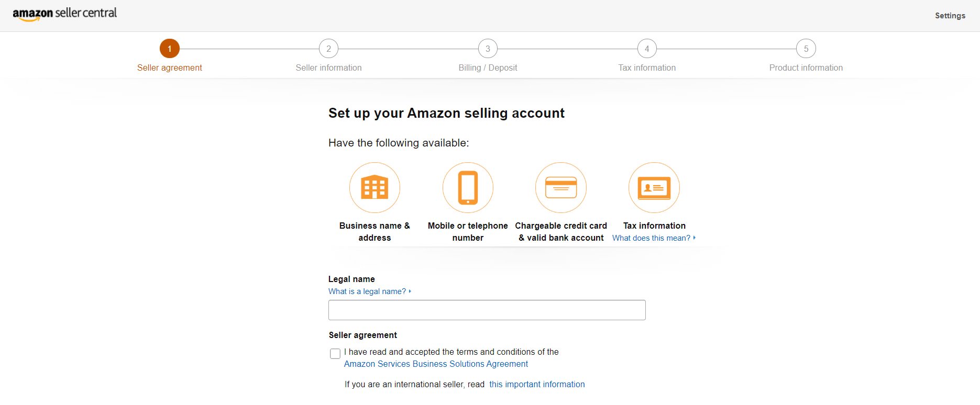The width and height of the screenshot is (980, 405).
Task: Navigate to the Tax information step
Action: (647, 48)
